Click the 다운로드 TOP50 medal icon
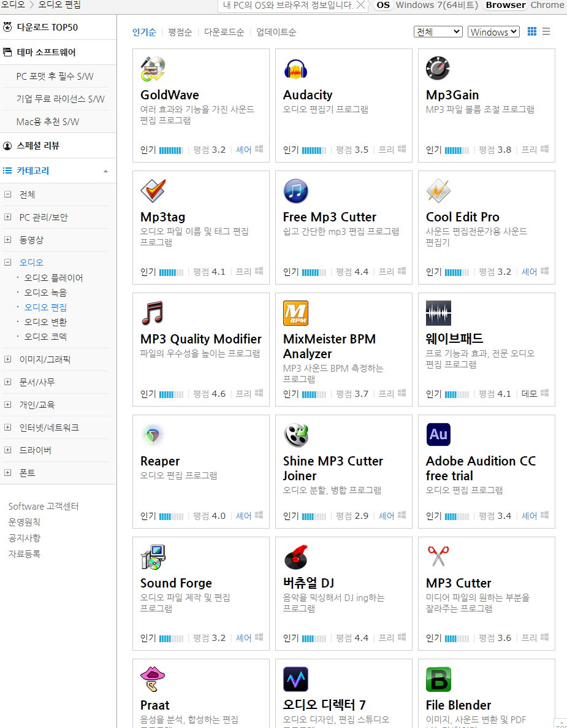Viewport: 567px width, 728px height. 7,27
